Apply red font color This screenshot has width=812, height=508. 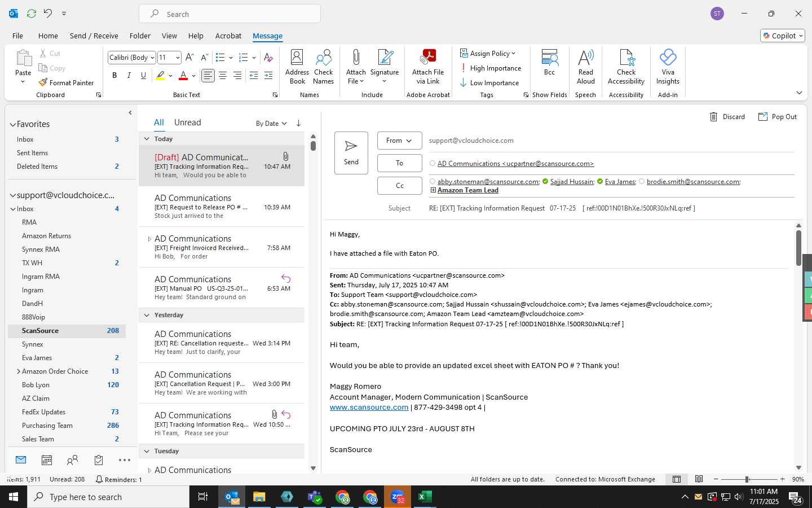click(x=183, y=75)
